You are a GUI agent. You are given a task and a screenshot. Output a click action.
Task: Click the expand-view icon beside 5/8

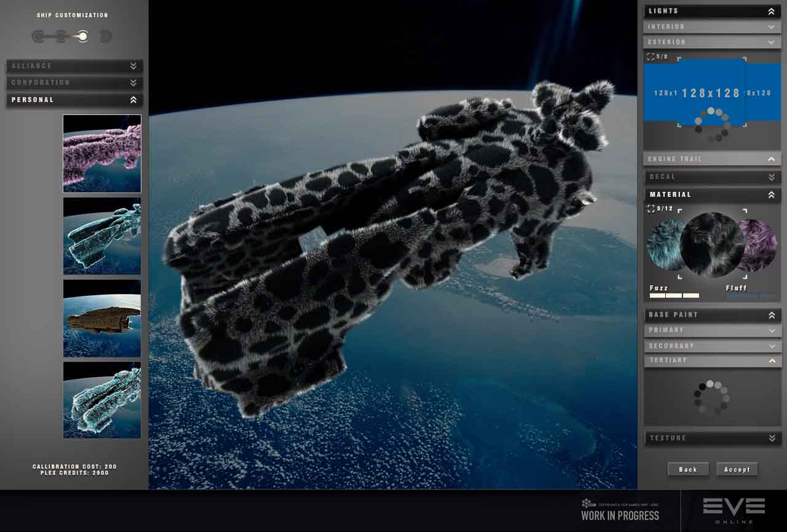click(x=651, y=57)
